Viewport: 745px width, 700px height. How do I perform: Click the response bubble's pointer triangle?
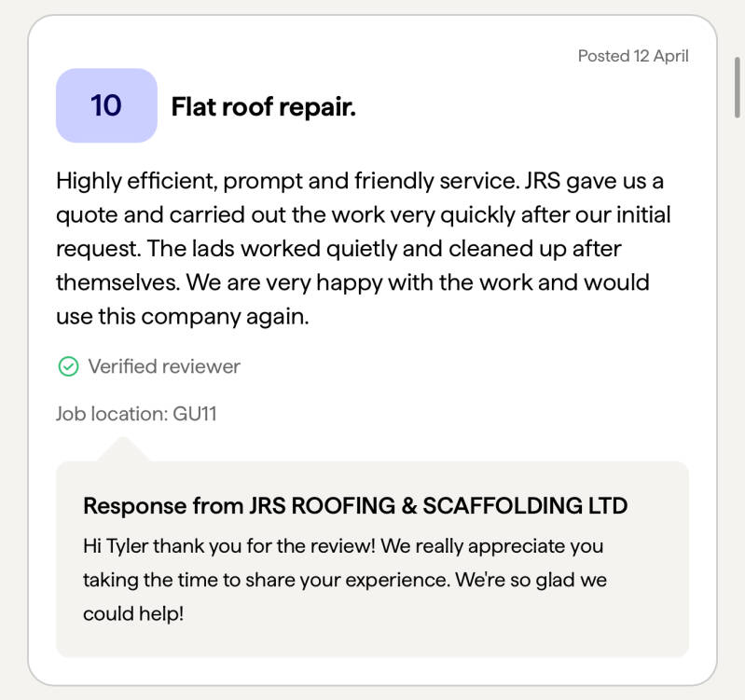coord(124,450)
